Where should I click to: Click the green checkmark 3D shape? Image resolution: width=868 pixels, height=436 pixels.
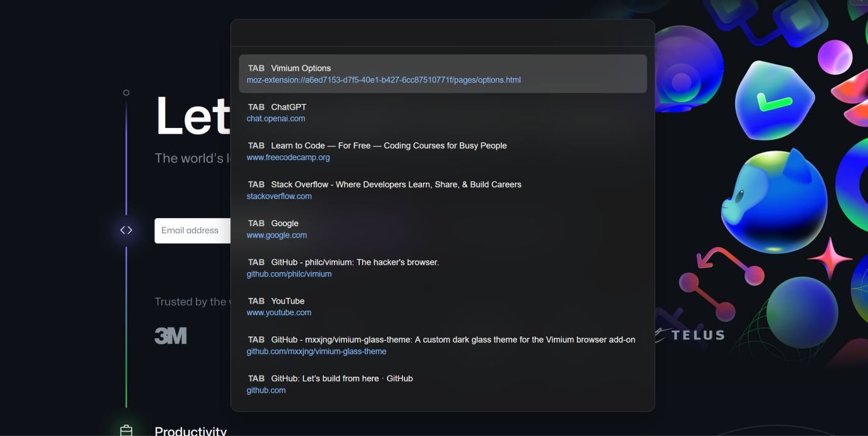pos(775,101)
